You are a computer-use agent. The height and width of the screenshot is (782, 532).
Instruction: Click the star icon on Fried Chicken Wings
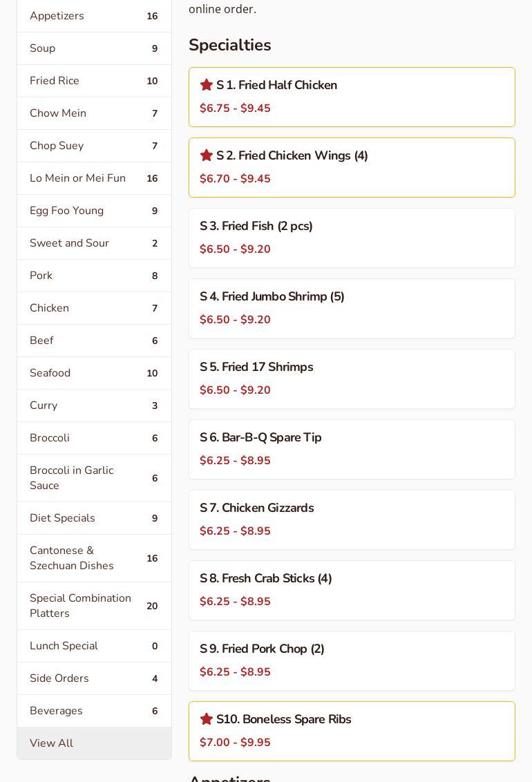206,155
